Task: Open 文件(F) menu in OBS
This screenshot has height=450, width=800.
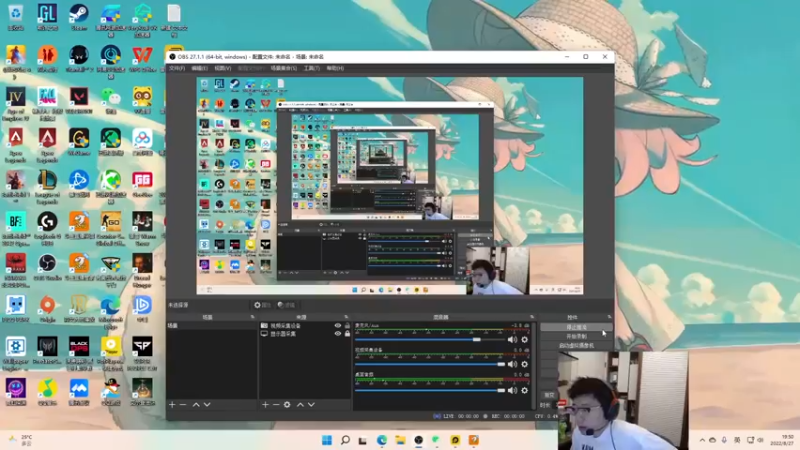Action: pyautogui.click(x=177, y=68)
